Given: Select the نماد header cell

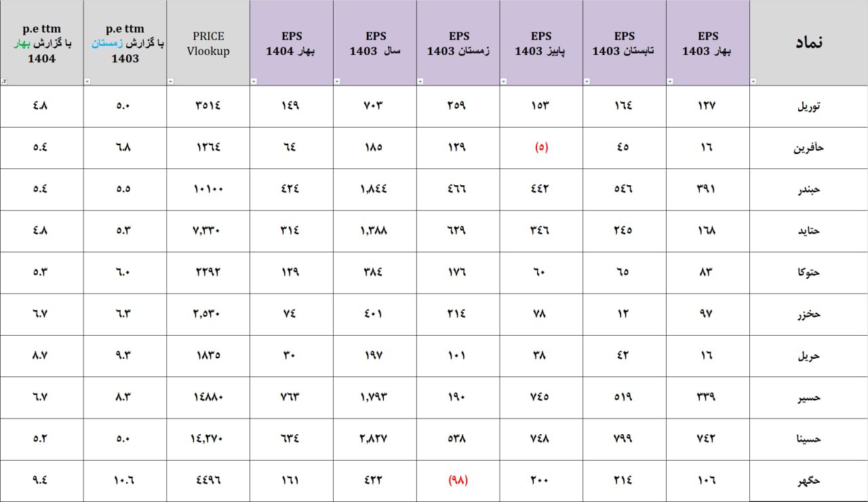Looking at the screenshot, I should point(809,43).
